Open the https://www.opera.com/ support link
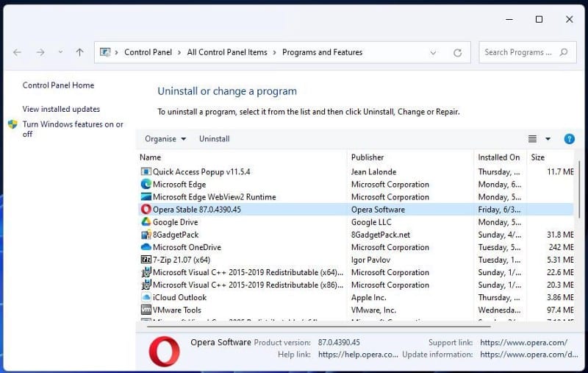Image resolution: width=588 pixels, height=373 pixels. tap(523, 342)
